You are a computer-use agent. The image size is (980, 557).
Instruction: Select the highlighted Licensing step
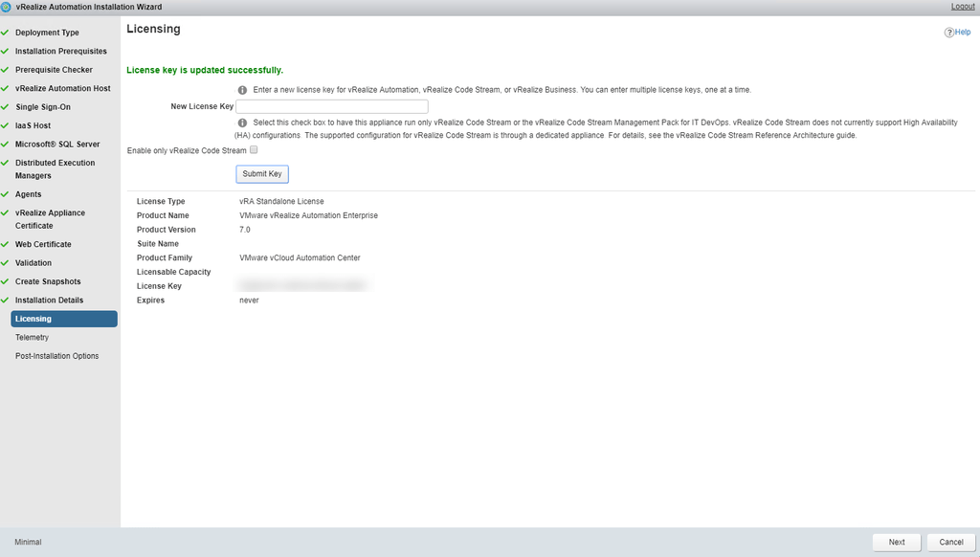coord(63,319)
